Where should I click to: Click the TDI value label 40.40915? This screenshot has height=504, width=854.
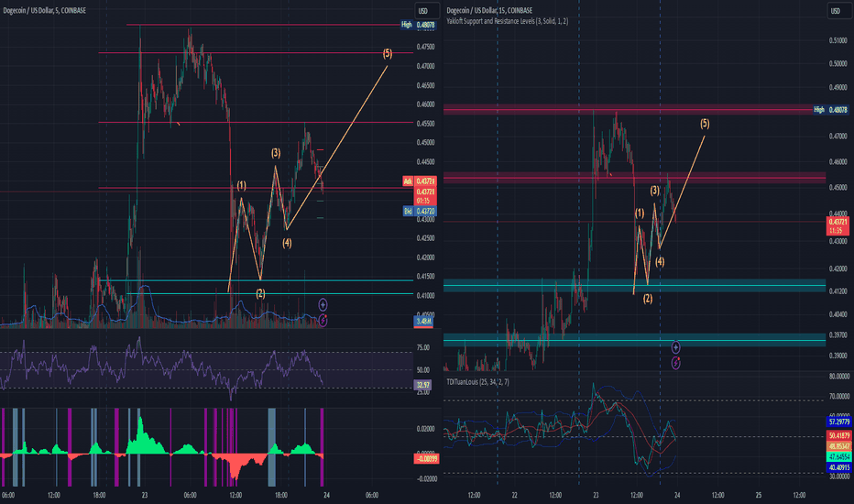[x=838, y=467]
